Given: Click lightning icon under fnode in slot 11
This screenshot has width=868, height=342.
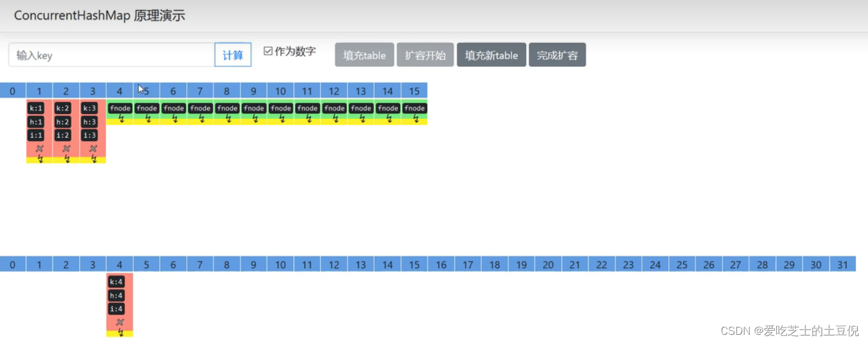Looking at the screenshot, I should 308,119.
